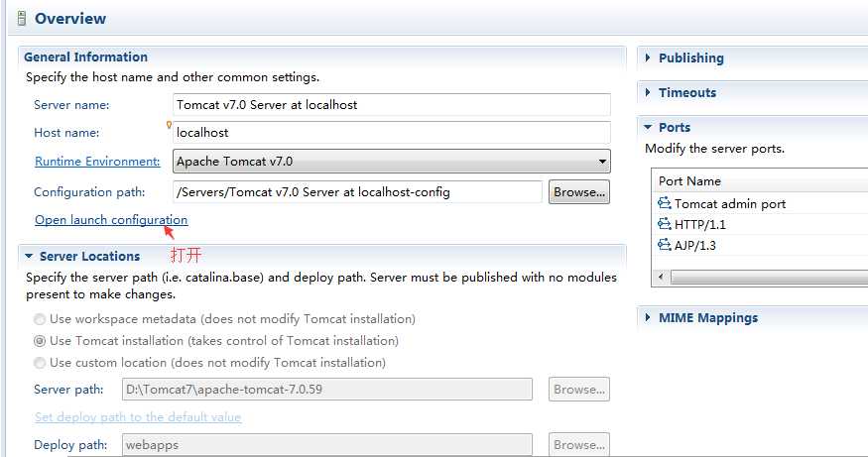Click Set deploy path to default link
This screenshot has width=868, height=457.
click(138, 416)
